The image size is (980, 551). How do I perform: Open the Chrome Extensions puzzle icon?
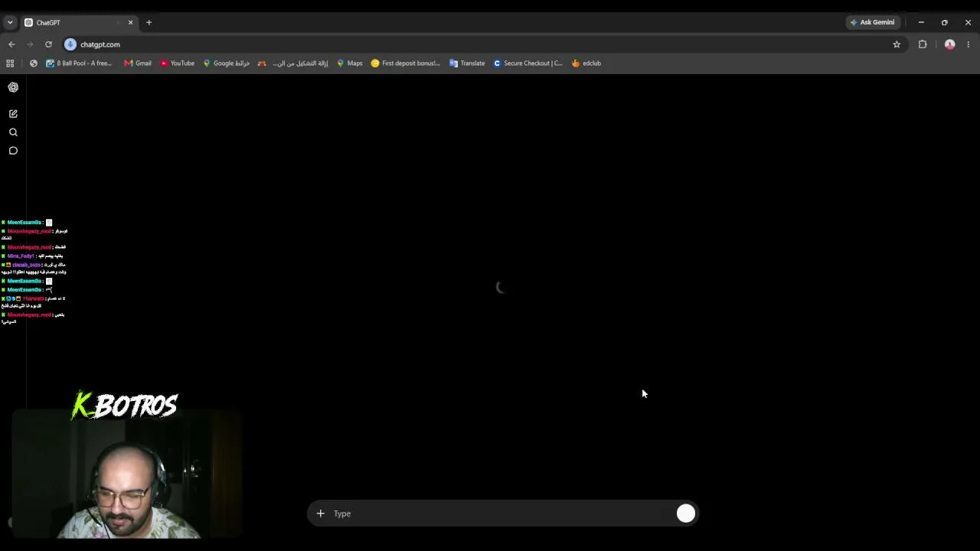(923, 44)
